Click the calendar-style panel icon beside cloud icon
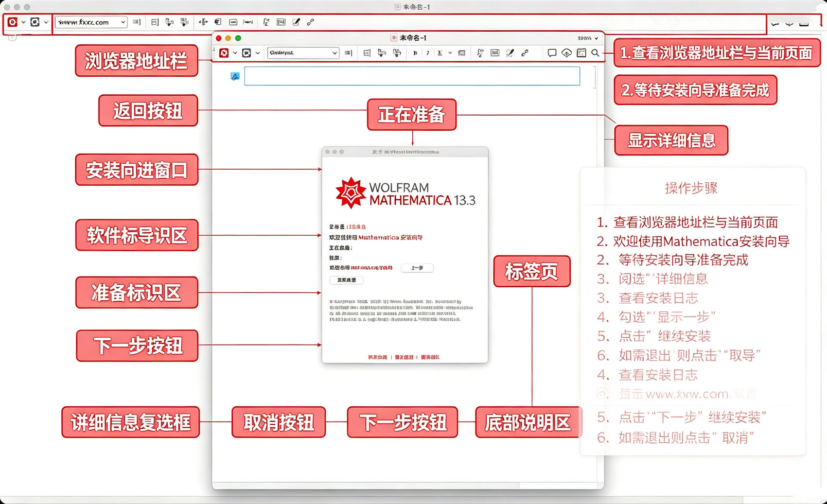This screenshot has height=504, width=827. coord(581,53)
